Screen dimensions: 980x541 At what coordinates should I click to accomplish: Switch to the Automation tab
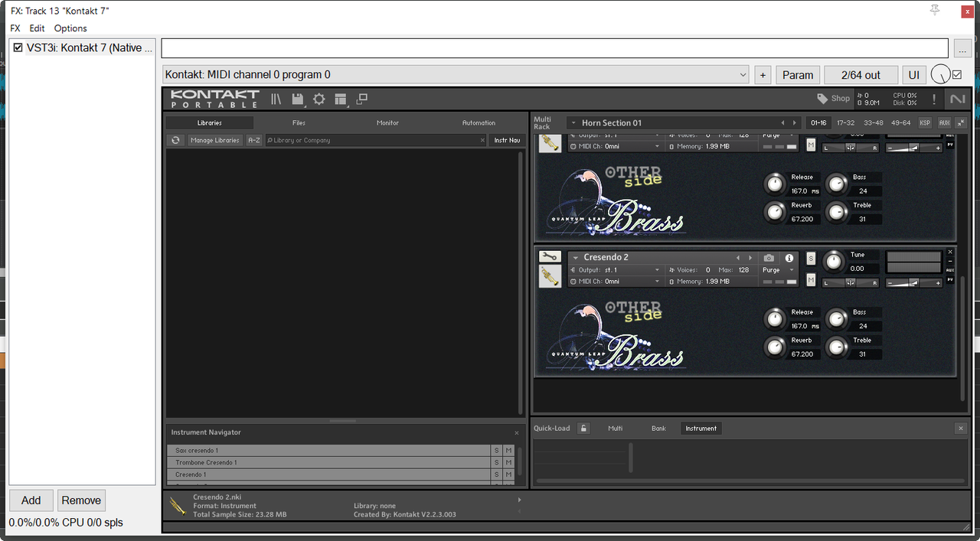[x=479, y=122]
